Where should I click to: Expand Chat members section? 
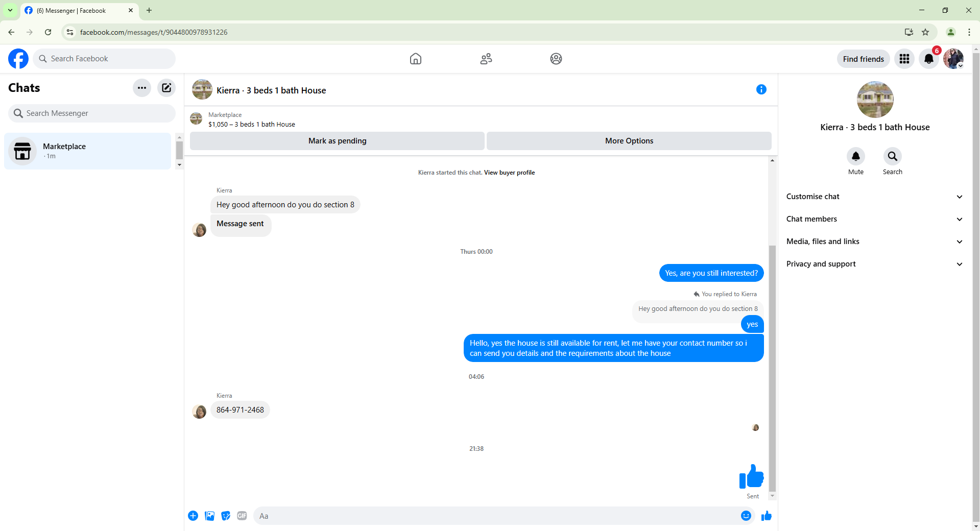pos(874,219)
